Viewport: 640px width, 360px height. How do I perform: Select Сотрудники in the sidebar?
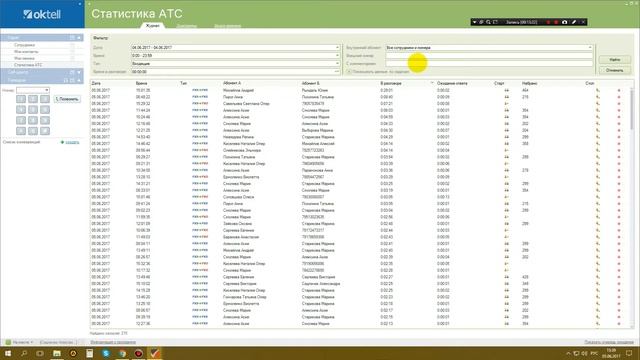pos(24,45)
